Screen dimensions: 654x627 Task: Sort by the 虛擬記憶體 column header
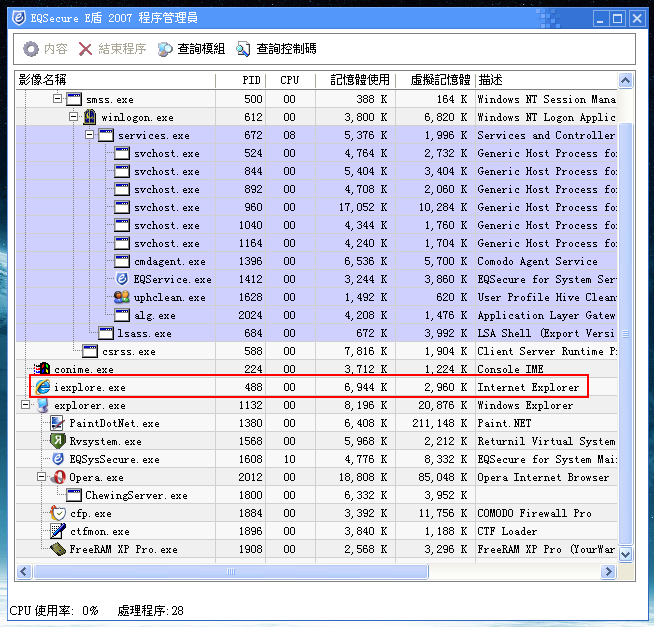[x=435, y=80]
